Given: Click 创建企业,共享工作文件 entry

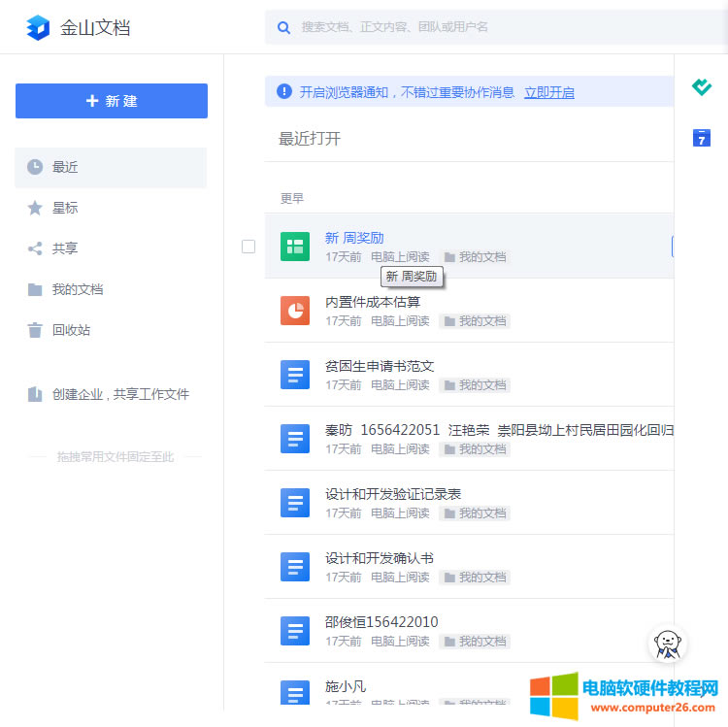Looking at the screenshot, I should [120, 394].
